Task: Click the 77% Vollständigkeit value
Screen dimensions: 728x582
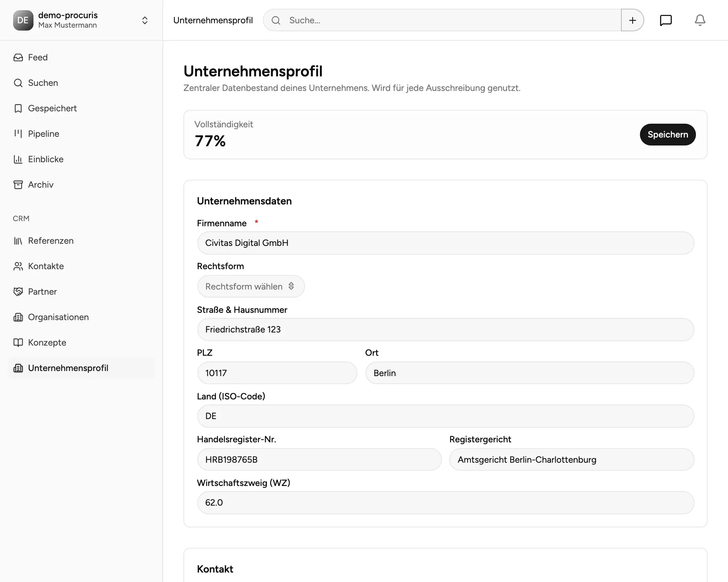Action: pos(210,141)
